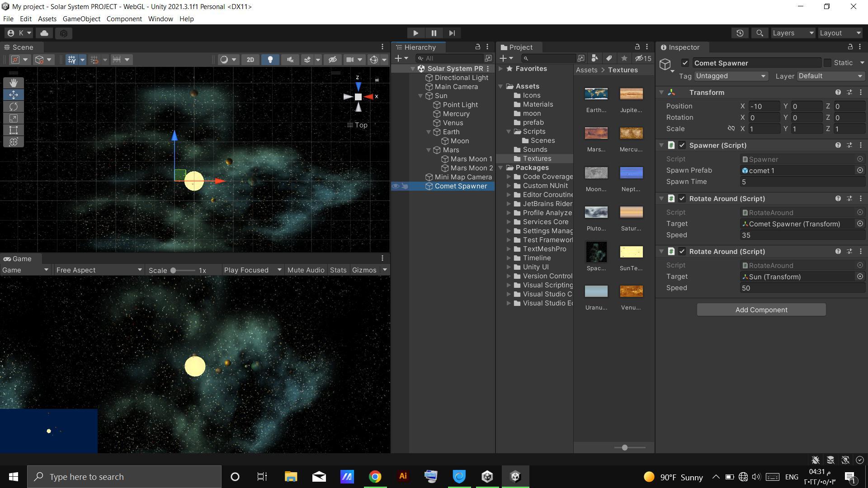Open the GameObject menu
This screenshot has height=488, width=868.
[81, 19]
